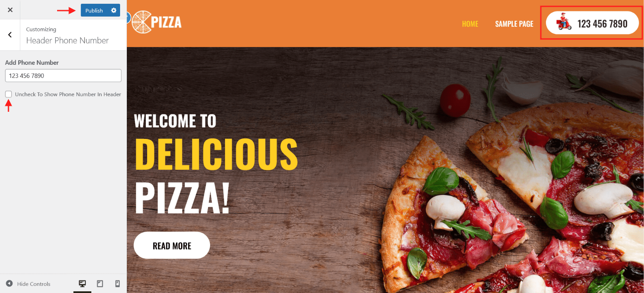Click the blue edit shortcut by the logo
Screen dimensions: 644x293
click(129, 19)
